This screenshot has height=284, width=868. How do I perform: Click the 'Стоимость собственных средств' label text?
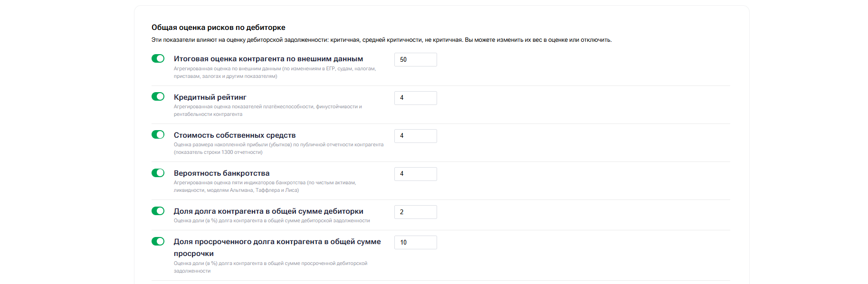pyautogui.click(x=235, y=135)
